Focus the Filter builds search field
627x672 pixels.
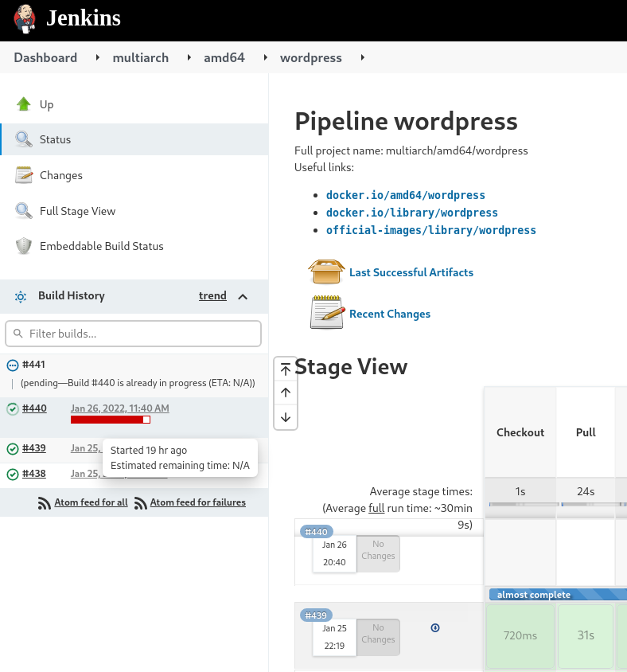point(134,334)
